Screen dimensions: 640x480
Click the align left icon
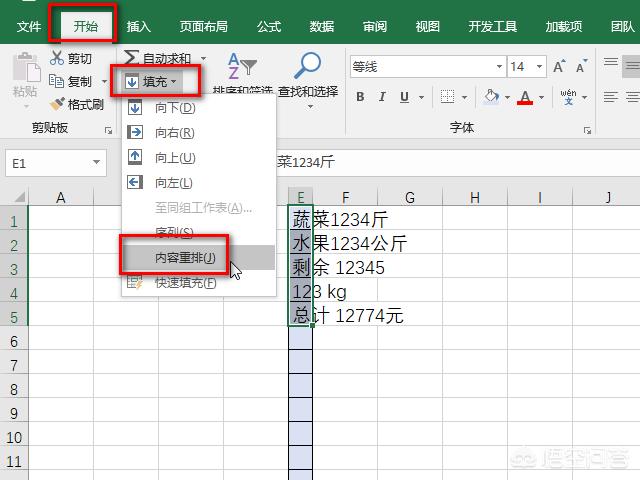pyautogui.click(x=611, y=97)
